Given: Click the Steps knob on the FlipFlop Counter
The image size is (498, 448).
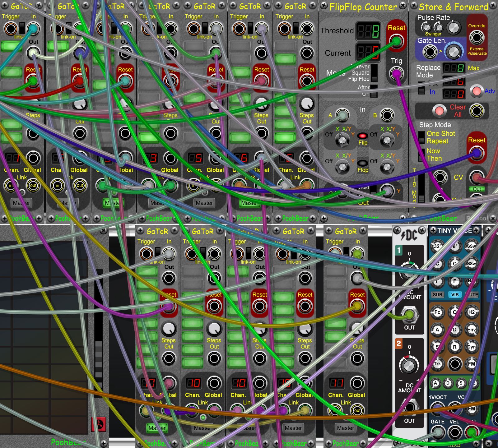Looking at the screenshot, I should 306,103.
